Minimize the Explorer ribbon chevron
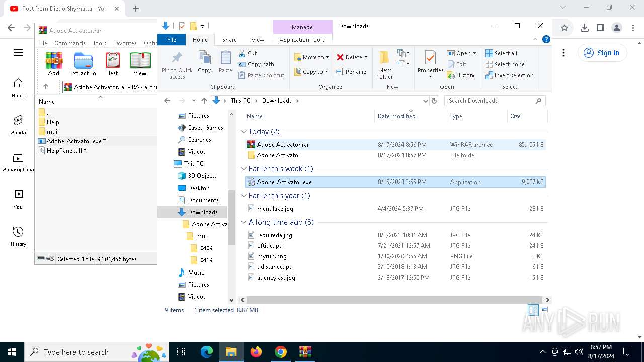Viewport: 644px width, 362px height. (x=536, y=39)
